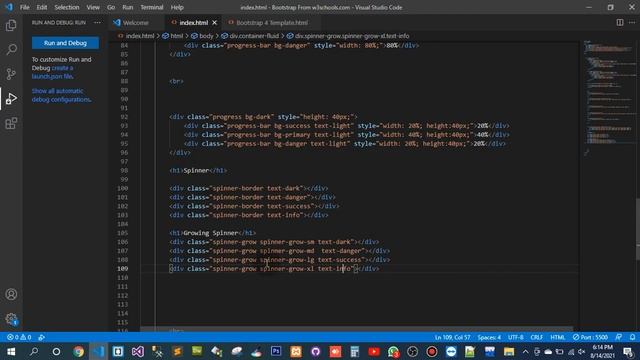Screen dimensions: 640x360
Task: Open XAMPP from the taskbar
Action: click(x=296, y=351)
